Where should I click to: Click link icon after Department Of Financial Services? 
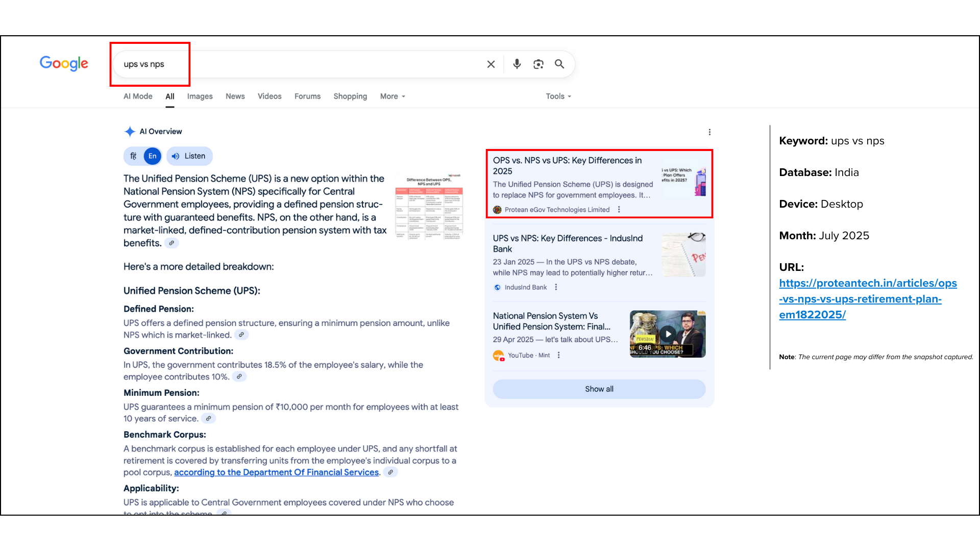390,472
